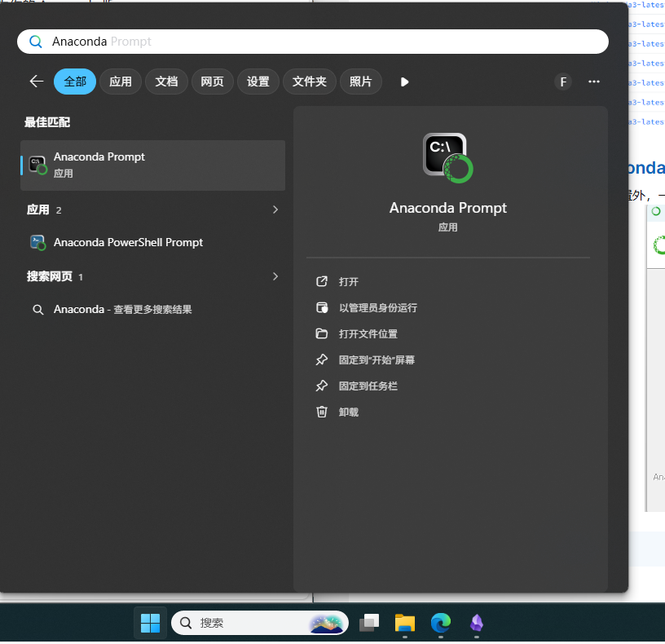Screen dimensions: 665x644
Task: Select the 照片 filter tab
Action: point(361,82)
